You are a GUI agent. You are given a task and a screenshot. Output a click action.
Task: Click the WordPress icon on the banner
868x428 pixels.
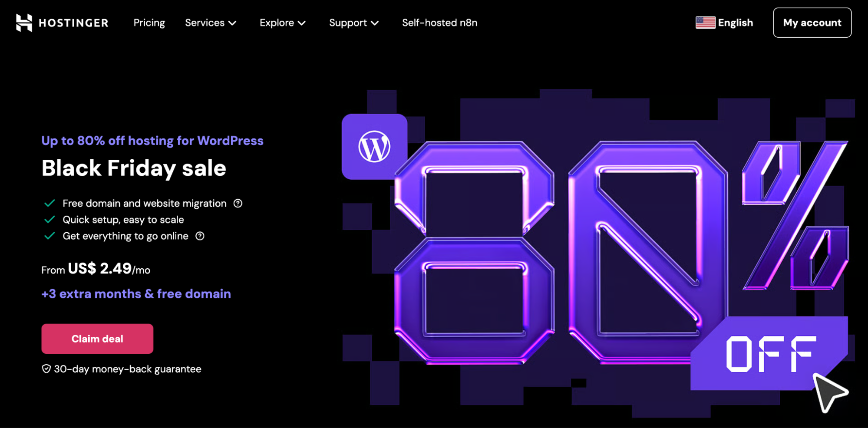coord(375,147)
